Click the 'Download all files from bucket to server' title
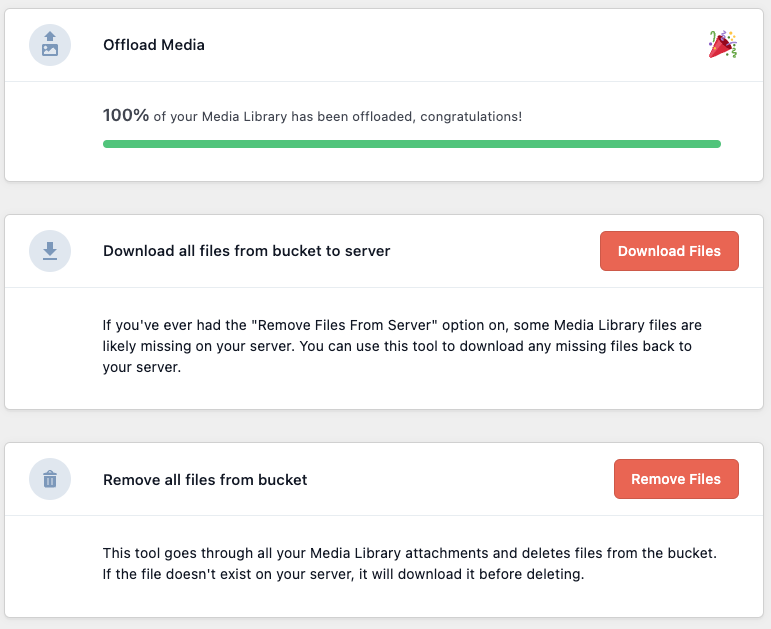This screenshot has height=629, width=771. (x=247, y=251)
